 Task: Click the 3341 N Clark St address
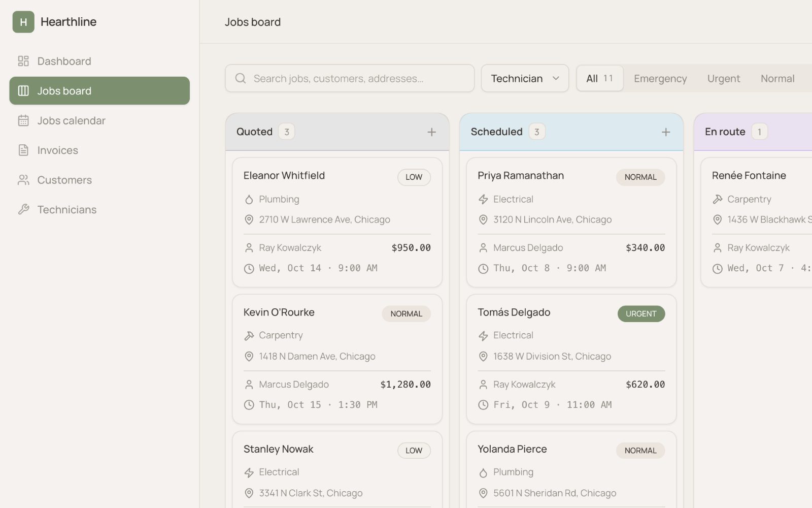pyautogui.click(x=311, y=493)
